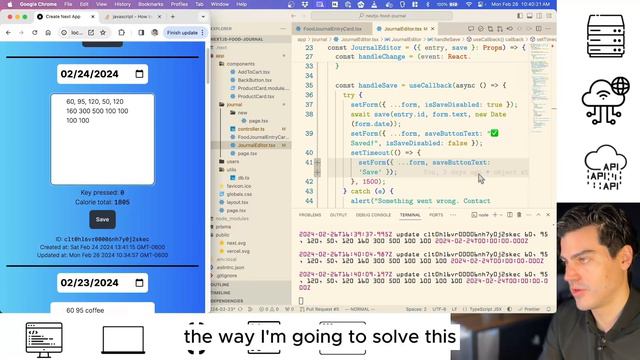Go back in Chrome
The image size is (640, 360).
(x=9, y=33)
